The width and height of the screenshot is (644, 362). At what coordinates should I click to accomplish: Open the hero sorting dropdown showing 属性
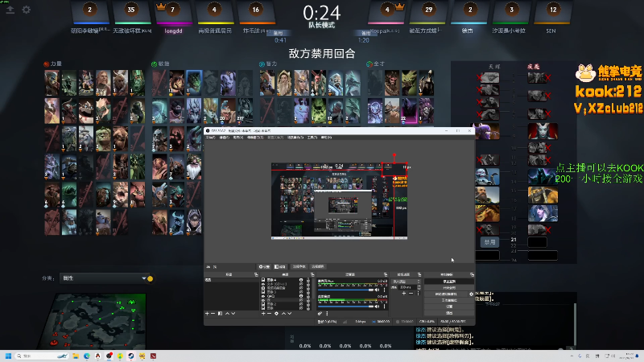pyautogui.click(x=104, y=278)
